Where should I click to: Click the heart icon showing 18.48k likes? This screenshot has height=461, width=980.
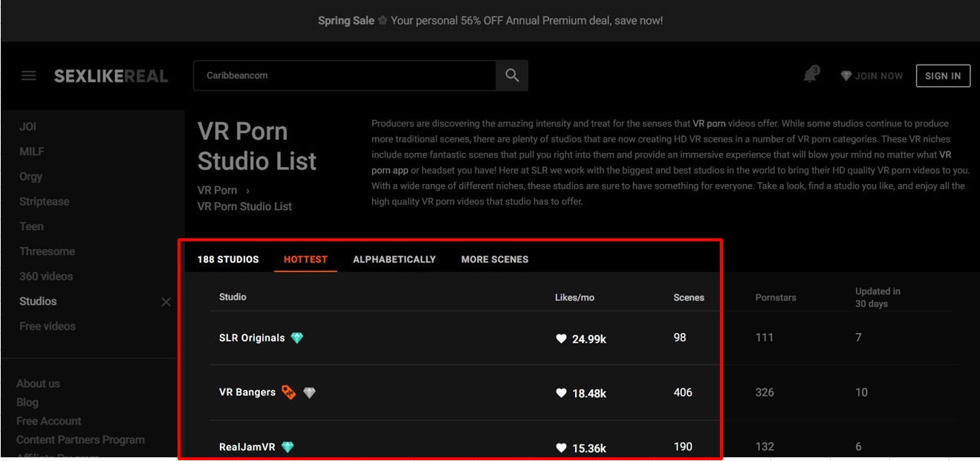(x=562, y=393)
